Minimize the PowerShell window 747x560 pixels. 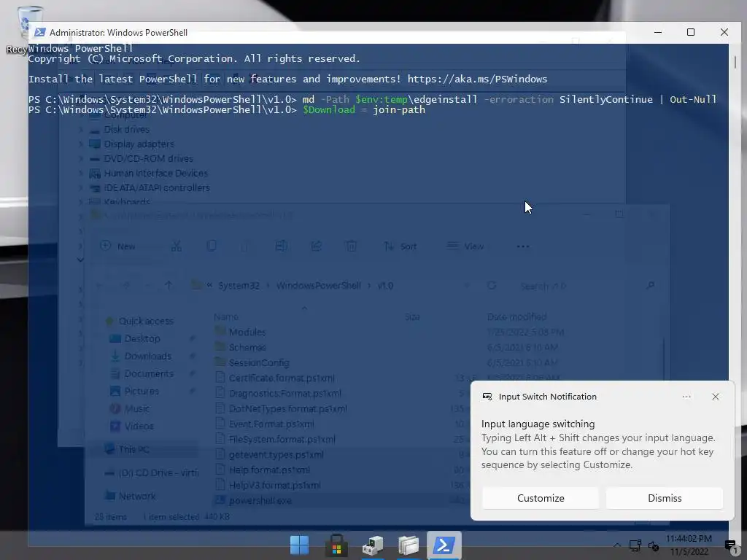pos(658,32)
